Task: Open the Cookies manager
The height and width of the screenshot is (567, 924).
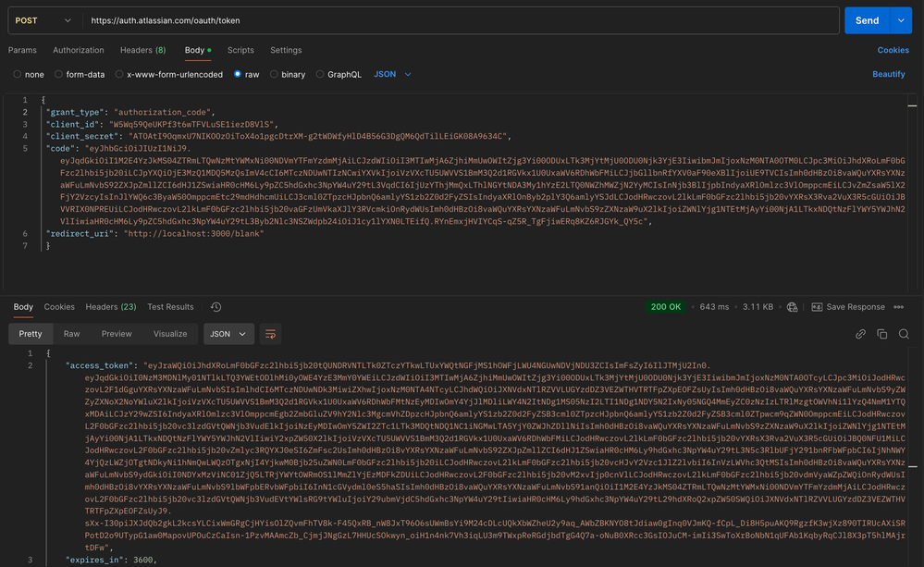Action: pos(893,50)
